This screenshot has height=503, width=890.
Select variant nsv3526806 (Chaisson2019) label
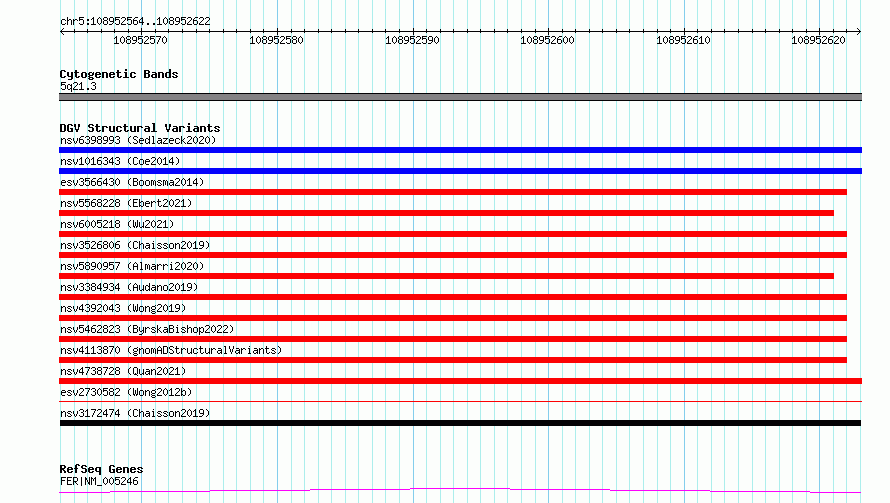pos(135,245)
